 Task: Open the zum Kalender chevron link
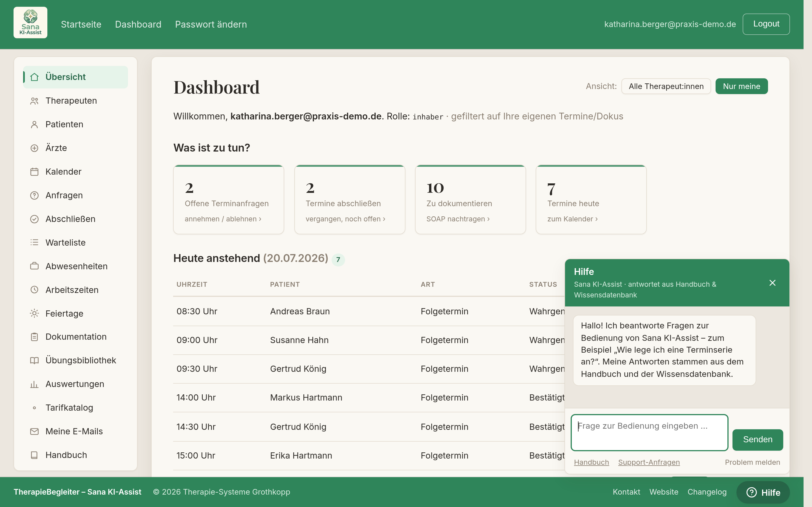point(572,219)
